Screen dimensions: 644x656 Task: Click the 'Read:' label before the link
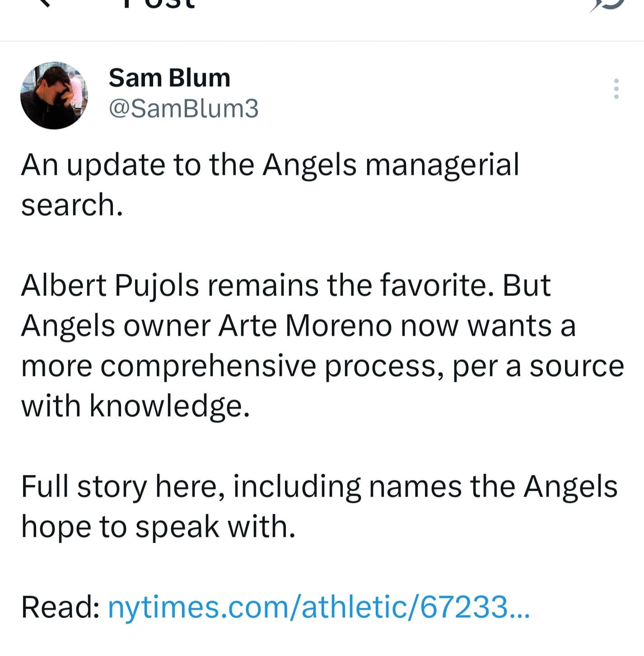[61, 606]
